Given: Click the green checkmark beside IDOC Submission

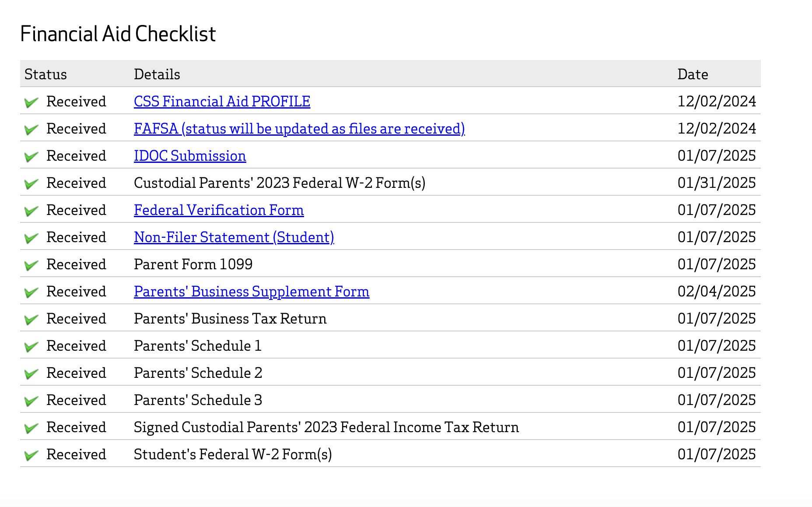Looking at the screenshot, I should click(31, 157).
